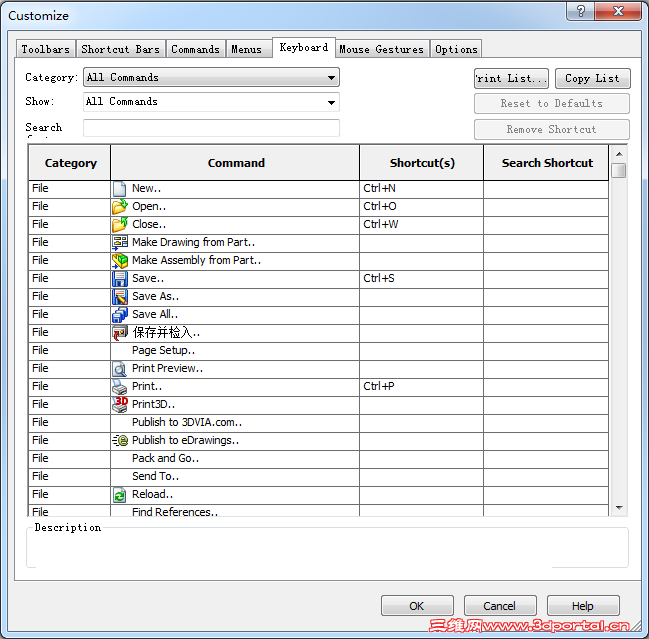Viewport: 649px width, 639px height.
Task: Open the Category dropdown list
Action: tap(211, 77)
